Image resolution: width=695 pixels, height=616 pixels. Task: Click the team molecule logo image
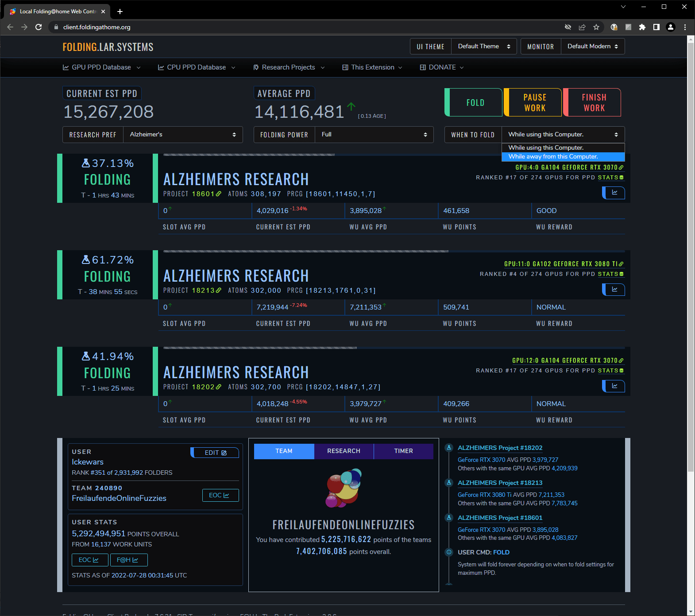tap(344, 488)
